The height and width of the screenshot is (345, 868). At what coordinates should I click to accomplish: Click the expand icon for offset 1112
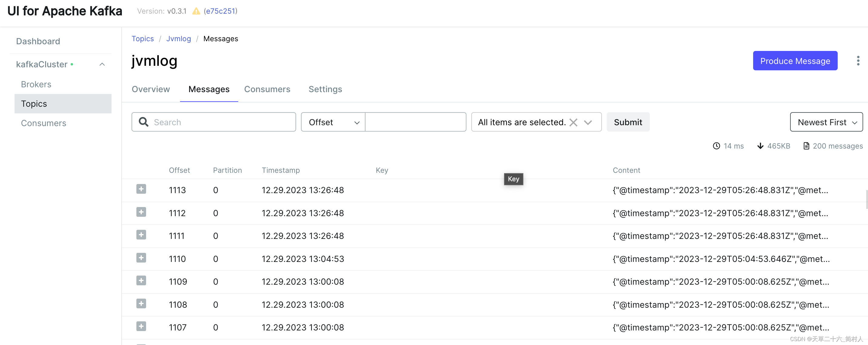coord(141,212)
